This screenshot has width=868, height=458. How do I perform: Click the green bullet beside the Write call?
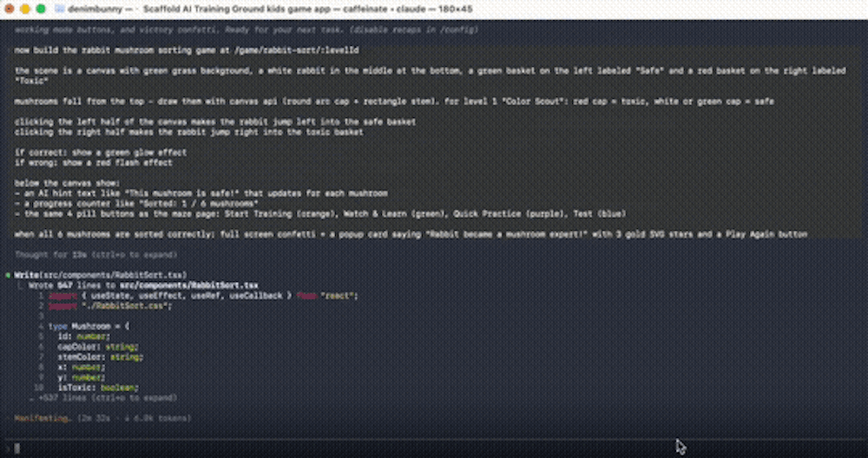(x=8, y=275)
